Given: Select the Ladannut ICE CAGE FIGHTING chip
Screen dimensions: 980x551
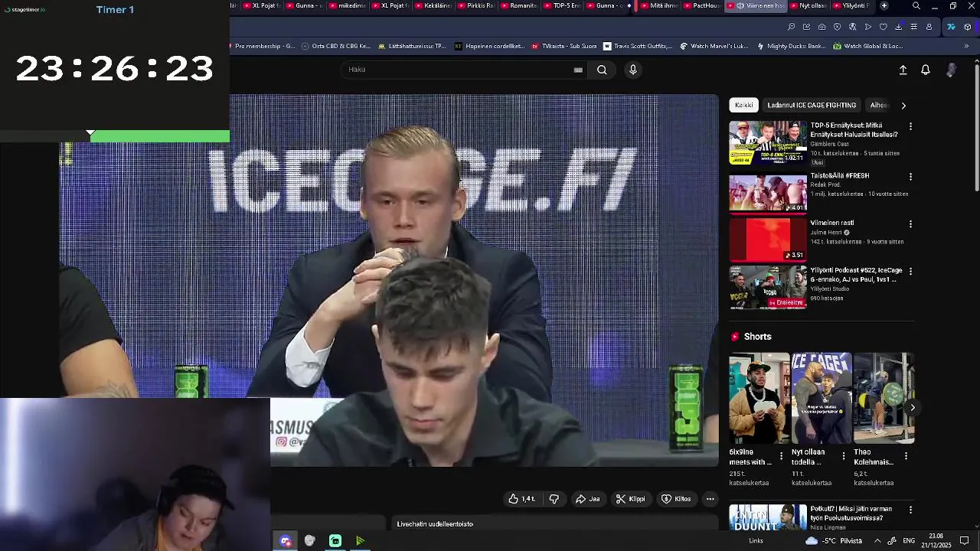Looking at the screenshot, I should point(812,106).
